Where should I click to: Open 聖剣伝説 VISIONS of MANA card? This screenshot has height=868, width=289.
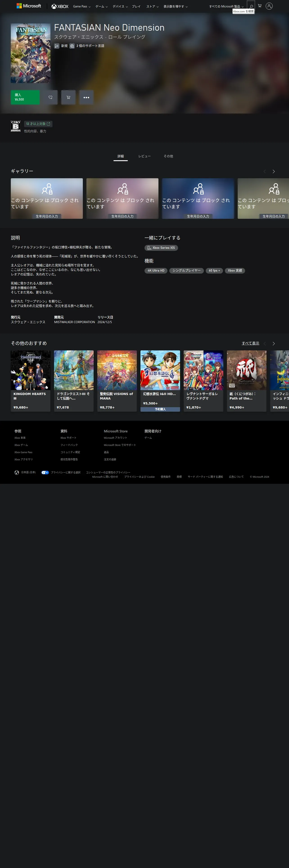[x=117, y=381]
